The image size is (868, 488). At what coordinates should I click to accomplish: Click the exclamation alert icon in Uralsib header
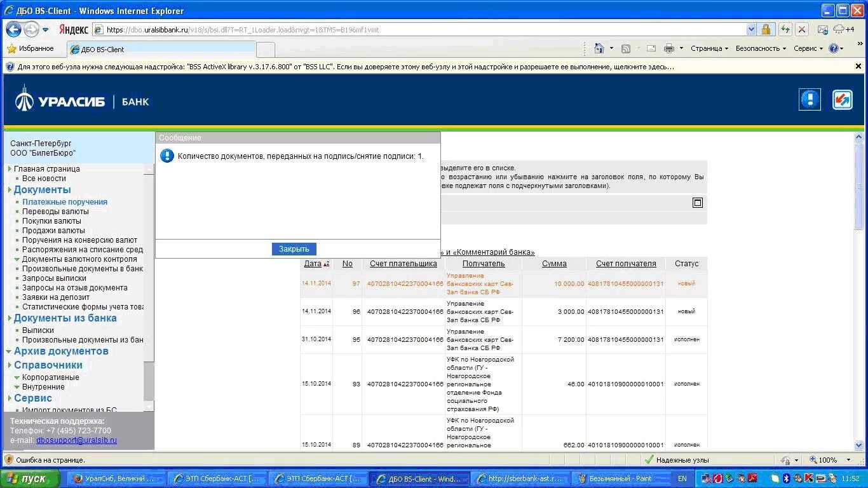[x=810, y=100]
